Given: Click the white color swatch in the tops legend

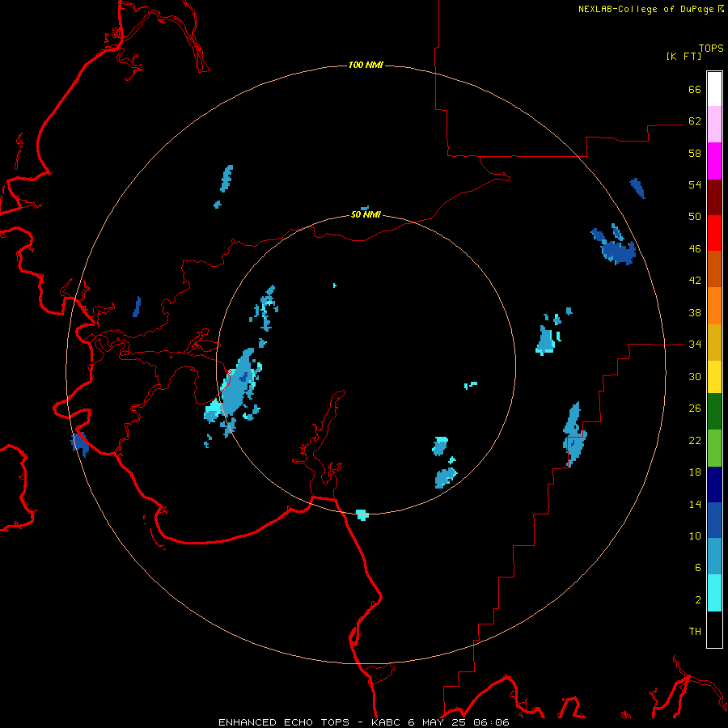Looking at the screenshot, I should pos(714,89).
